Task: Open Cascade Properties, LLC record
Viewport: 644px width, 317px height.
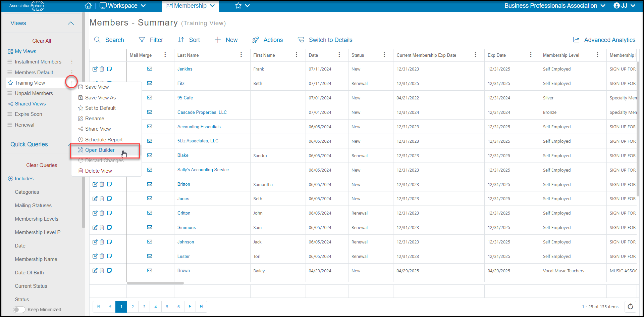Action: pos(202,112)
